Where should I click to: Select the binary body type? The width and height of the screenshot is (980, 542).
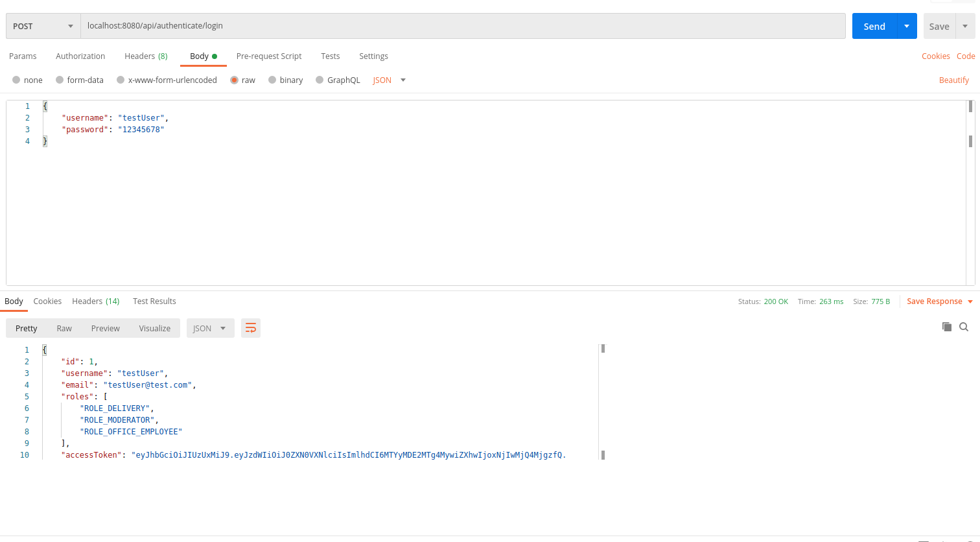tap(286, 80)
